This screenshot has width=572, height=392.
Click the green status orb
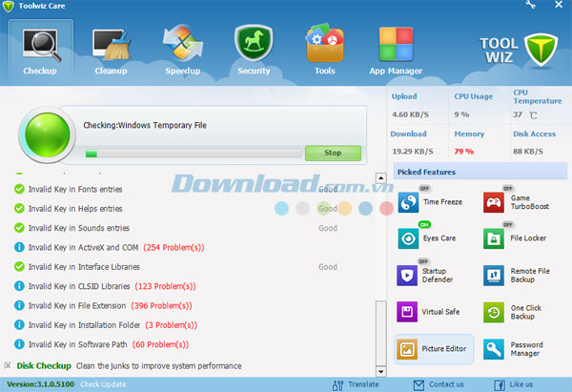[47, 135]
